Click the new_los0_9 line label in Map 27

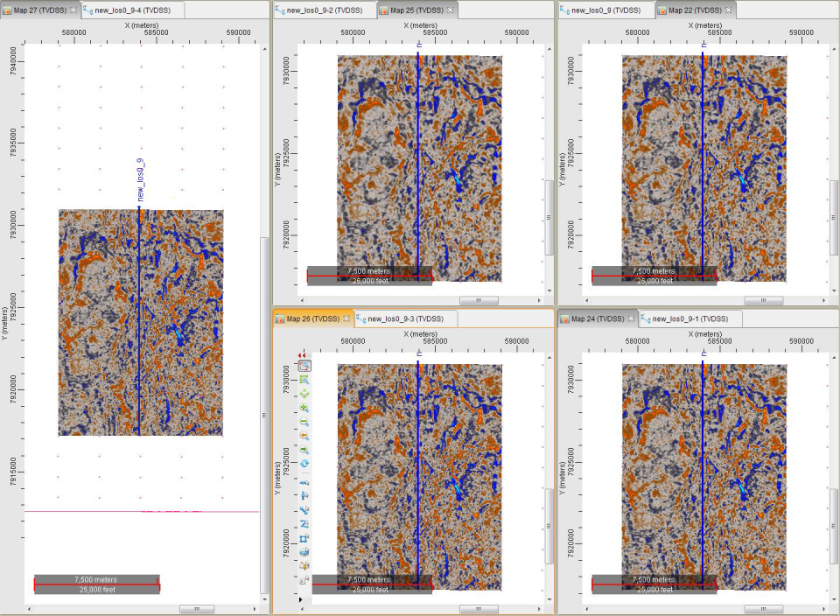[140, 180]
